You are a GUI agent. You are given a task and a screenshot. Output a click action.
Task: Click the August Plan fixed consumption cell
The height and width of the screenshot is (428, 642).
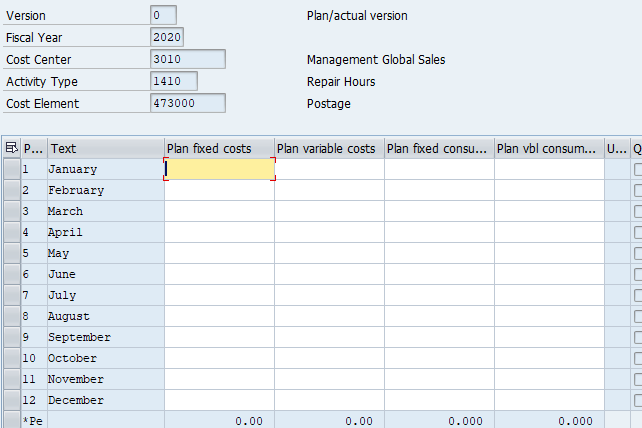click(439, 317)
